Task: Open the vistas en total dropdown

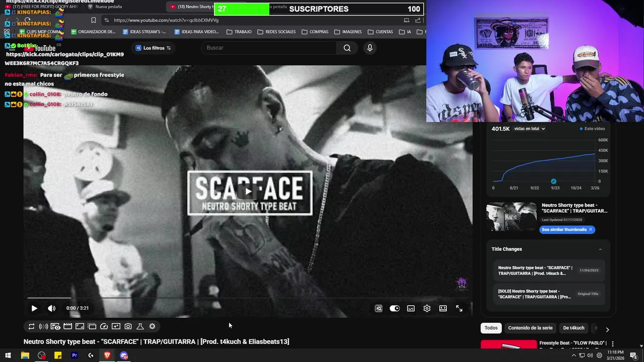Action: click(x=529, y=129)
